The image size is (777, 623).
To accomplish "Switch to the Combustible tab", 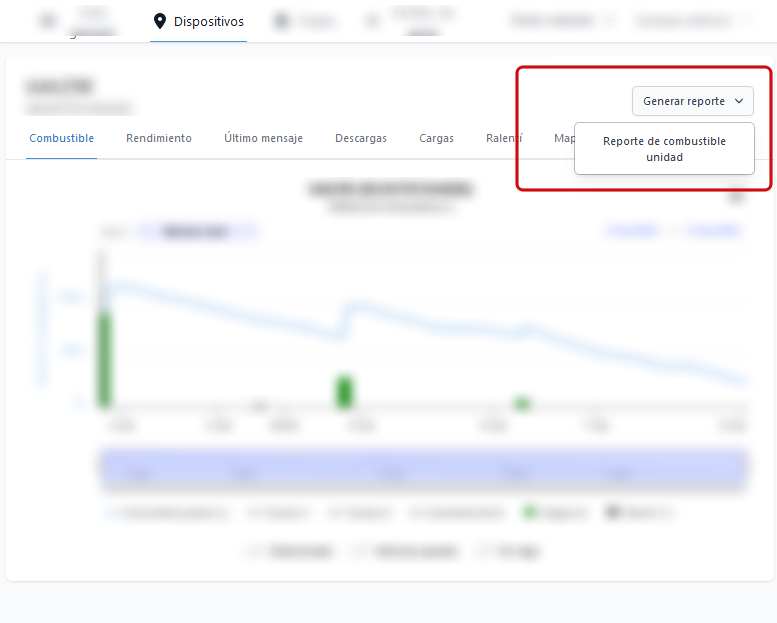I will tap(61, 139).
